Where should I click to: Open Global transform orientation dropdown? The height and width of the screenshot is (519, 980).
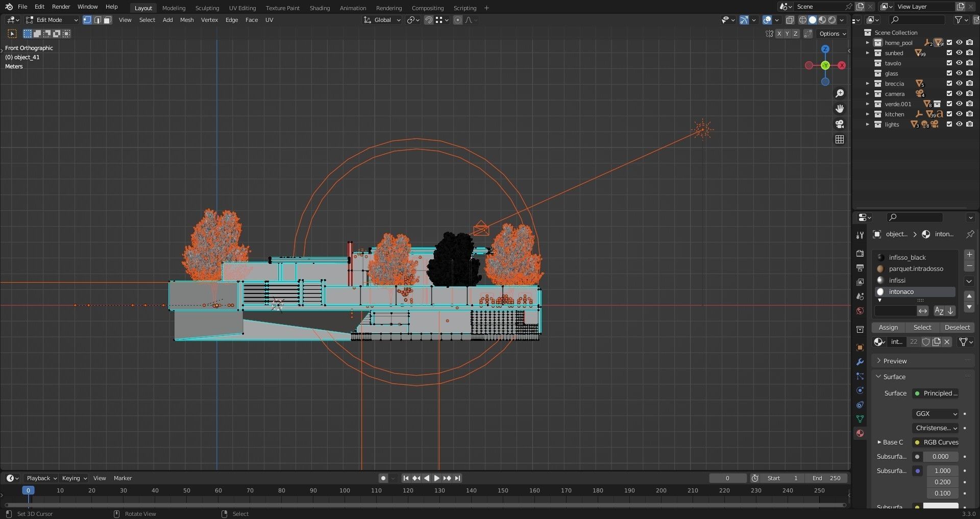tap(382, 20)
